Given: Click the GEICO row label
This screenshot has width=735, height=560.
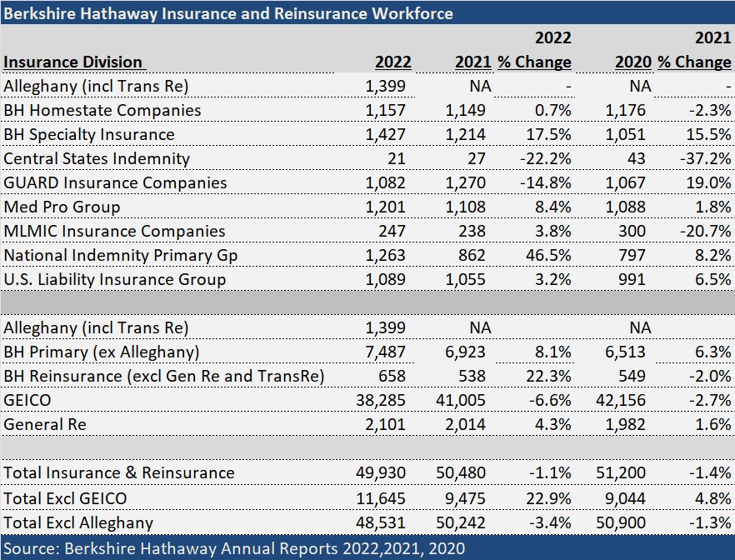Looking at the screenshot, I should tap(27, 400).
